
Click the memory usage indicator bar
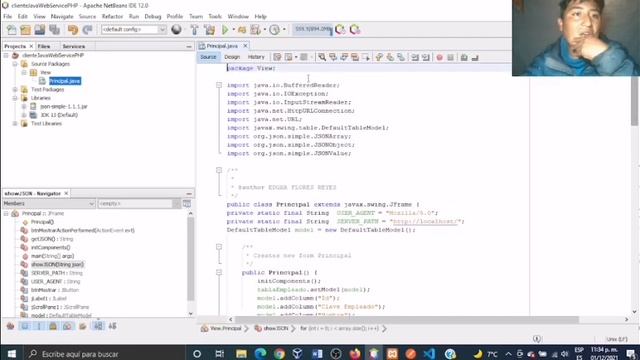(x=312, y=29)
